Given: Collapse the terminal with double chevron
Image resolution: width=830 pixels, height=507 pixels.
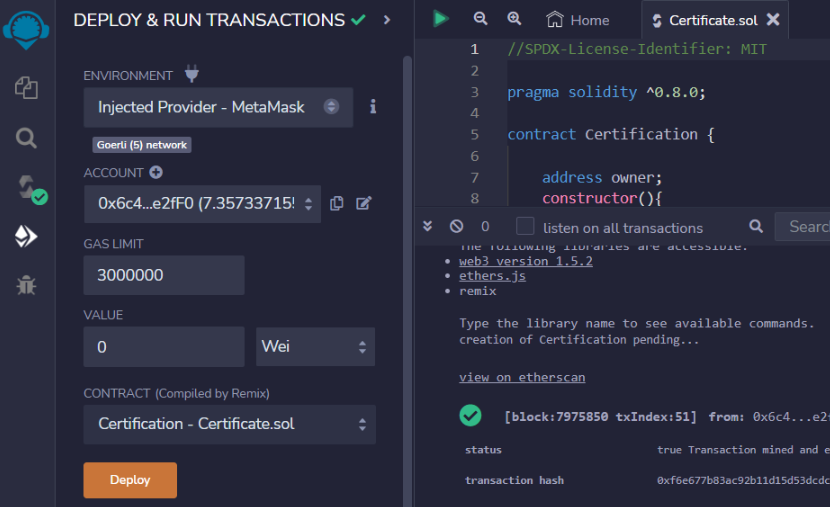Looking at the screenshot, I should (x=428, y=227).
